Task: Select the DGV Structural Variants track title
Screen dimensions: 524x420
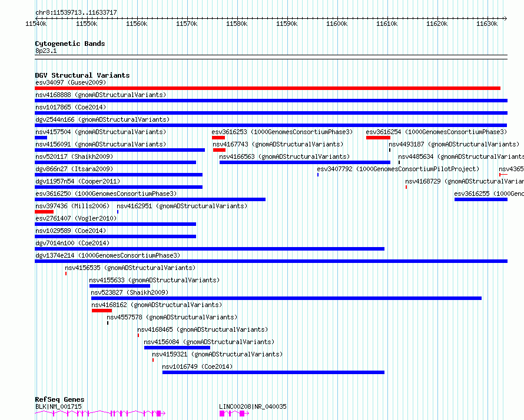Action: 82,75
